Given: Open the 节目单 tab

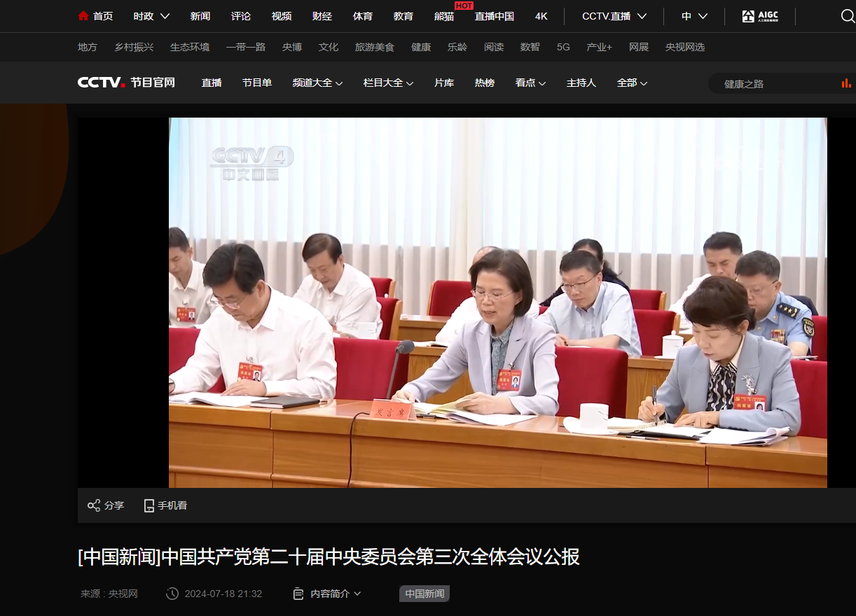Looking at the screenshot, I should (x=257, y=83).
